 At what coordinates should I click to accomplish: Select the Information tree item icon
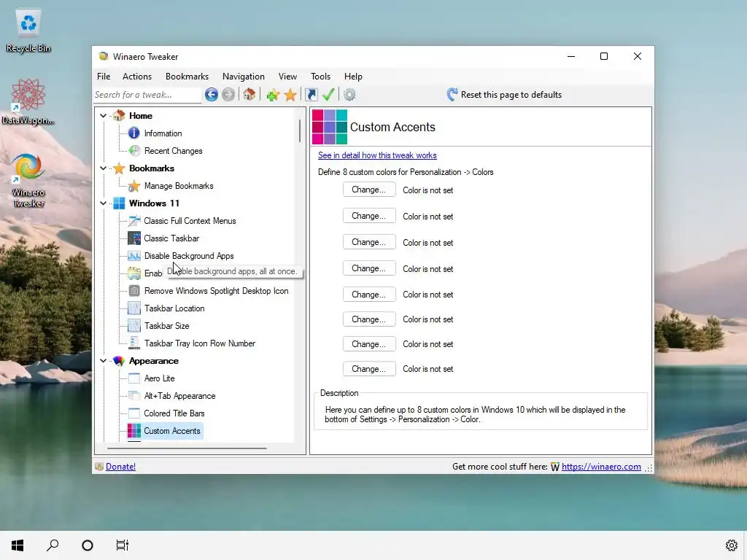(x=134, y=133)
